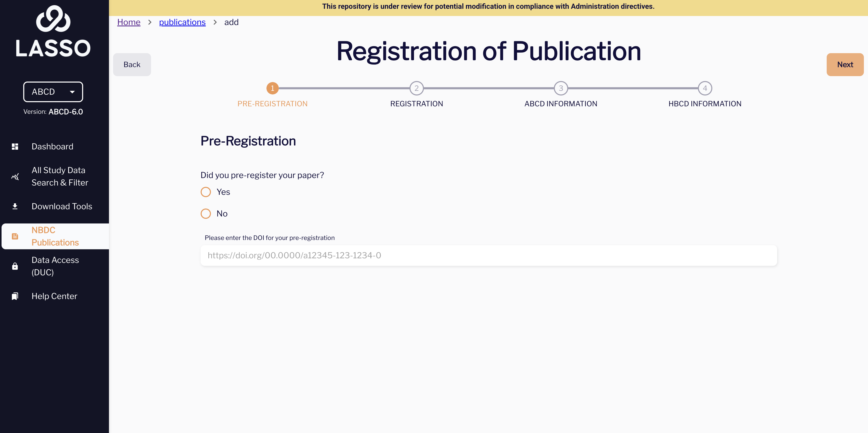Viewport: 868px width, 433px height.
Task: Follow the Home breadcrumb link
Action: coord(129,22)
